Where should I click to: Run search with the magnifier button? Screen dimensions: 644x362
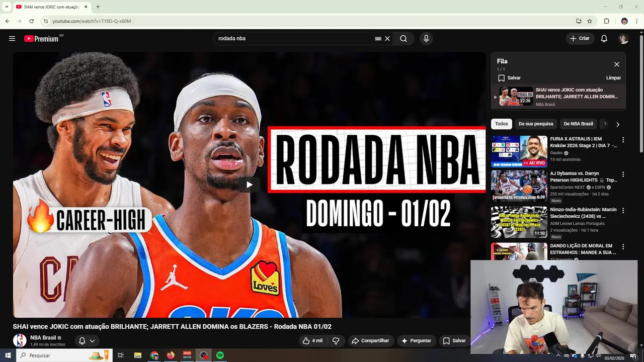click(x=404, y=39)
